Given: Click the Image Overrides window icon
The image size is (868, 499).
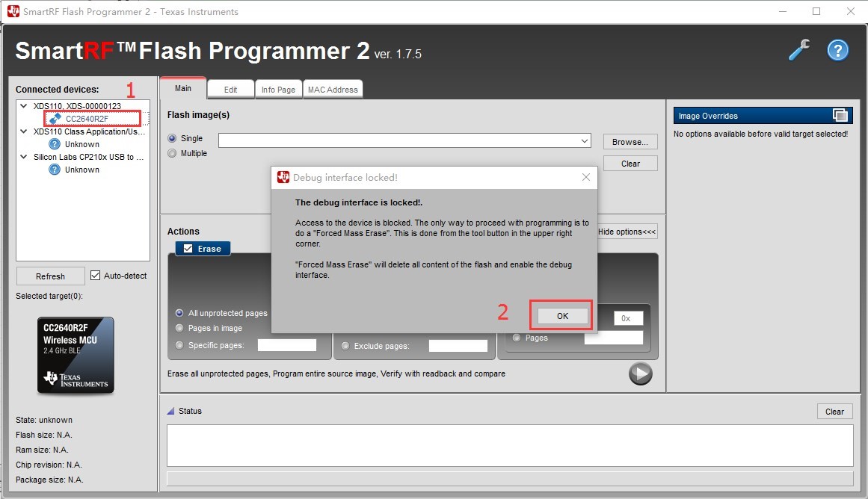Looking at the screenshot, I should 840,115.
